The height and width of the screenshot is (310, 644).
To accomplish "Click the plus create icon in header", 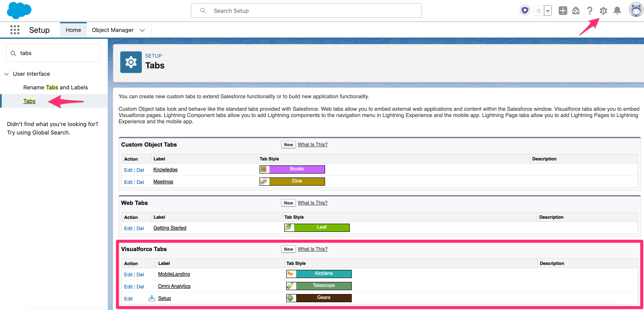I will (x=563, y=11).
